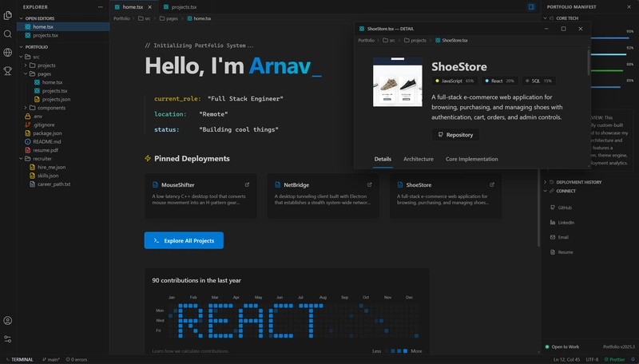The height and width of the screenshot is (364, 639).
Task: Open the trophy icon in activity bar
Action: click(x=8, y=71)
